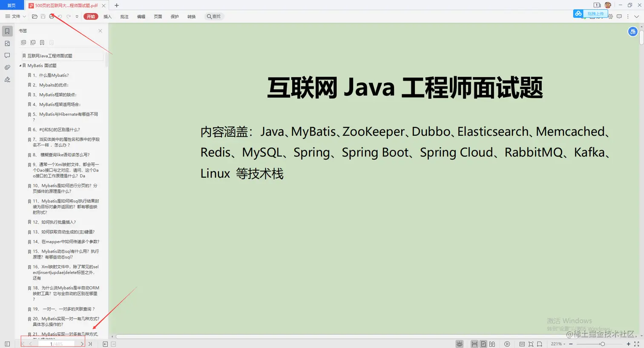Viewport: 644px width, 348px height.
Task: Open the comments panel in sidebar
Action: (x=7, y=55)
